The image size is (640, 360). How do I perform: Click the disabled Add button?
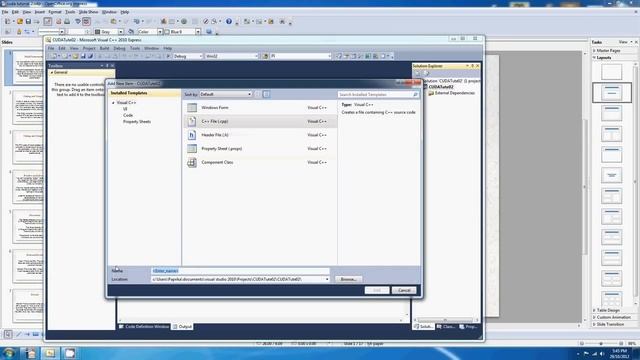click(377, 290)
